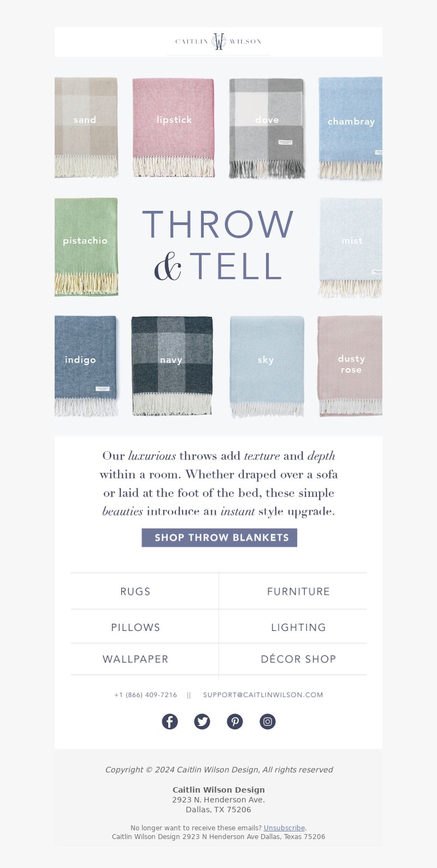Click the Unsubscribe link

click(284, 828)
